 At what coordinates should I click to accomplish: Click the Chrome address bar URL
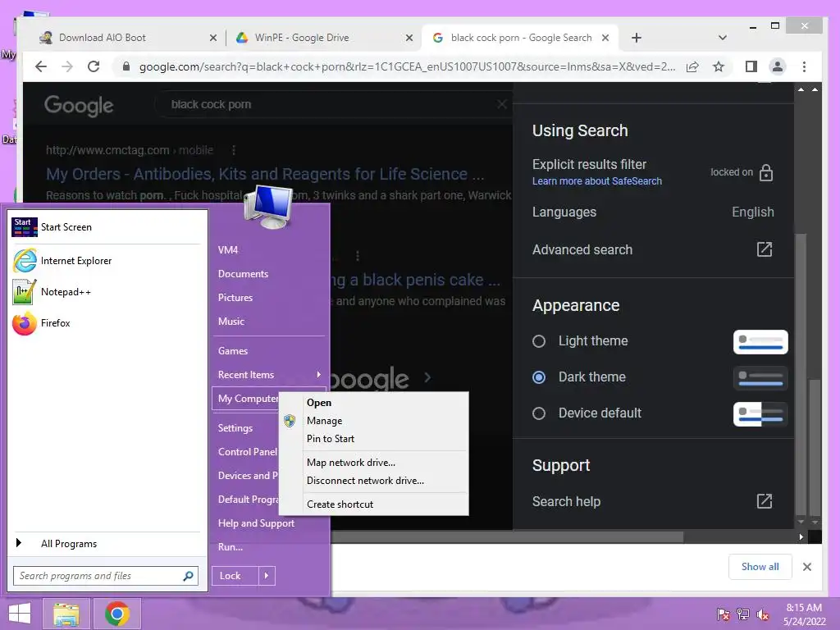[407, 67]
